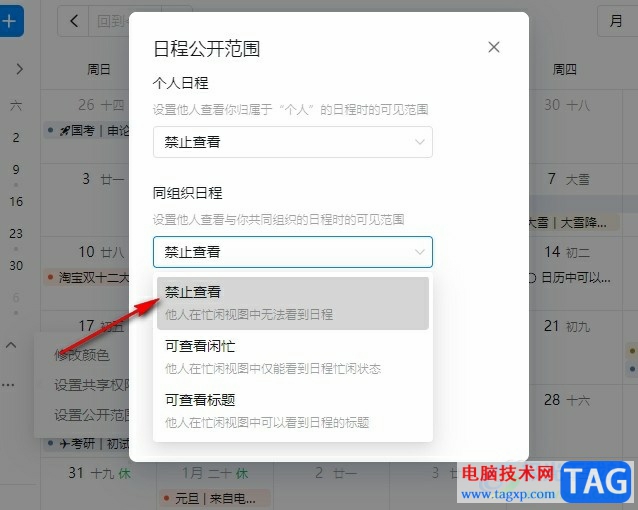The image size is (638, 510).
Task: Open the 元旦 holiday event
Action: coord(215,498)
